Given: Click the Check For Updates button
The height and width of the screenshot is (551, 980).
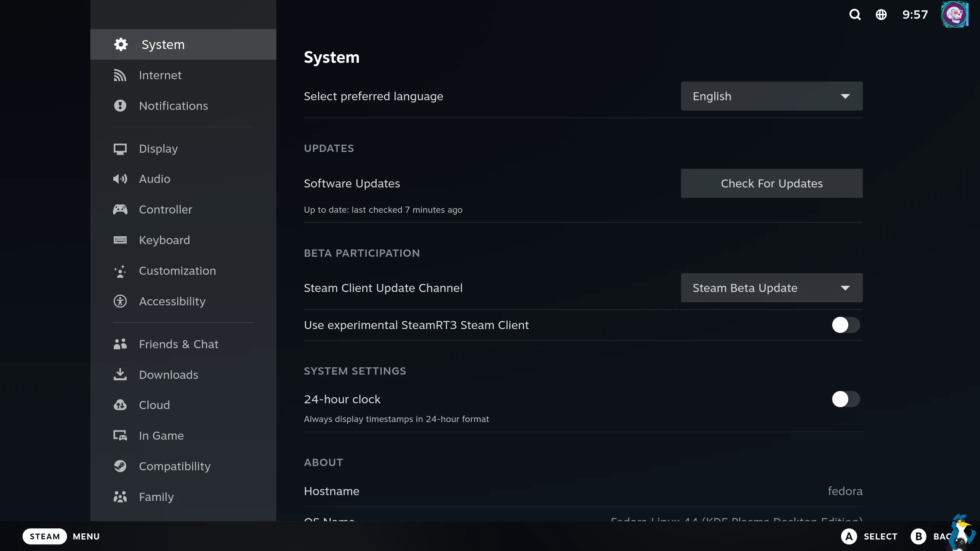Looking at the screenshot, I should point(771,183).
